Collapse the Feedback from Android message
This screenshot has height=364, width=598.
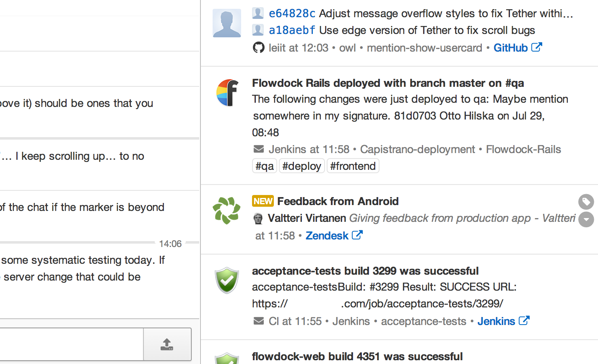(x=586, y=219)
